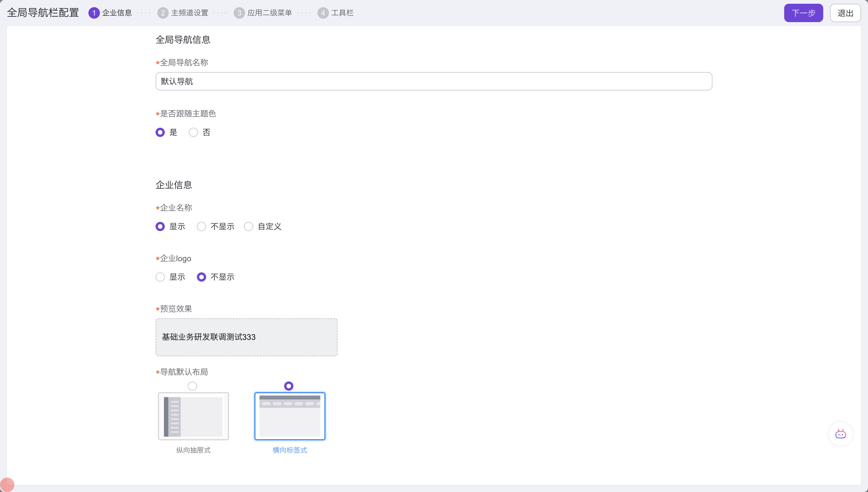
Task: Choose 自定义 for enterprise name
Action: (x=249, y=226)
